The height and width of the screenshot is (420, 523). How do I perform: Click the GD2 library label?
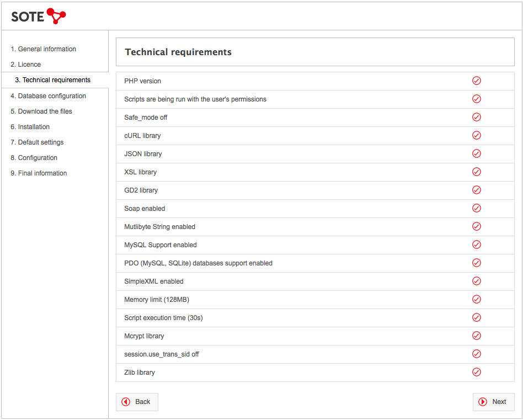point(141,190)
